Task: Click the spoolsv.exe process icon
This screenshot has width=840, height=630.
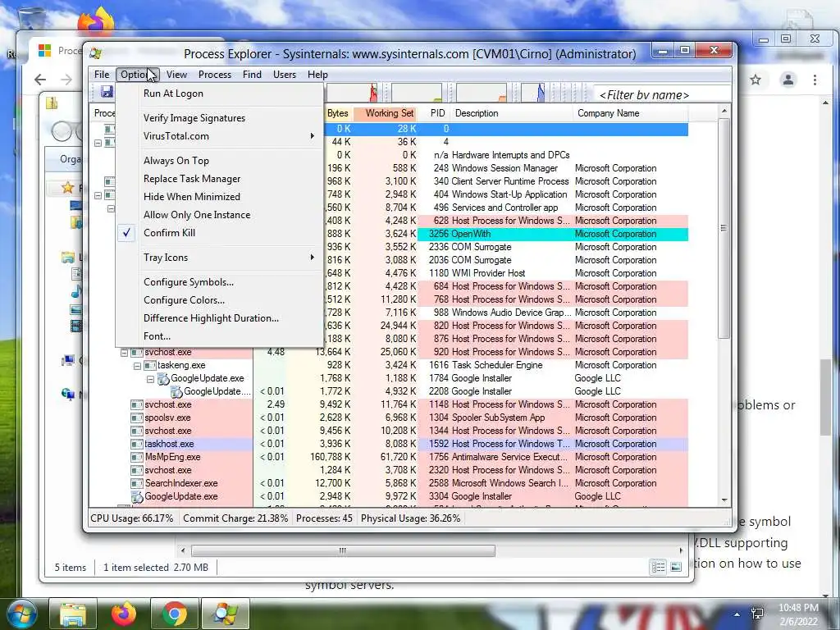Action: pyautogui.click(x=137, y=418)
